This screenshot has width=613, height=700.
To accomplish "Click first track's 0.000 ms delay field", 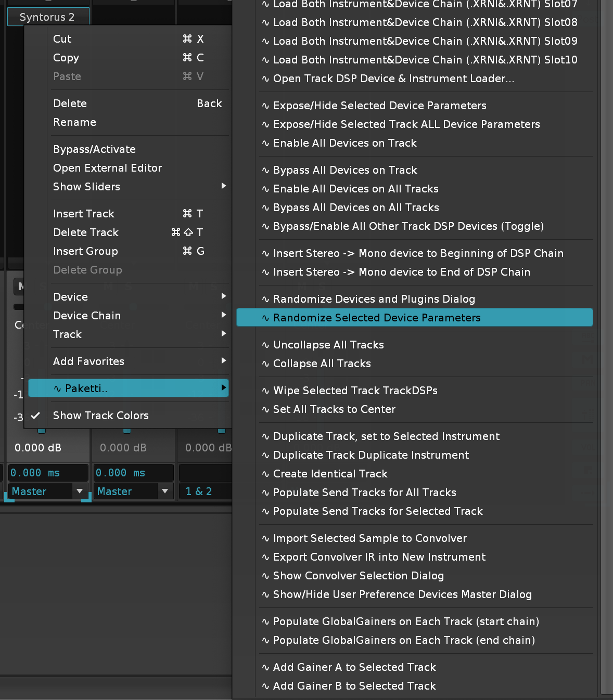I will pos(47,473).
